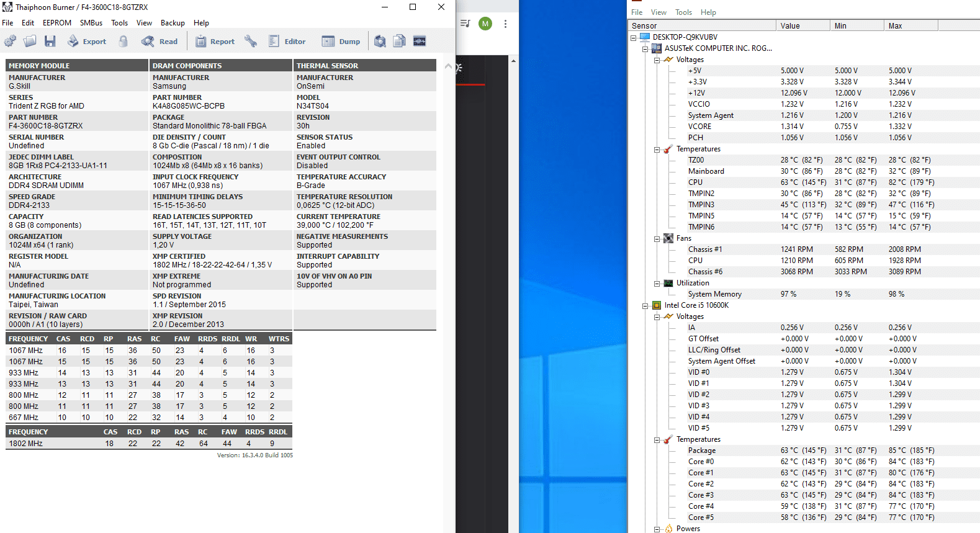
Task: Click the Value column header
Action: pos(803,25)
